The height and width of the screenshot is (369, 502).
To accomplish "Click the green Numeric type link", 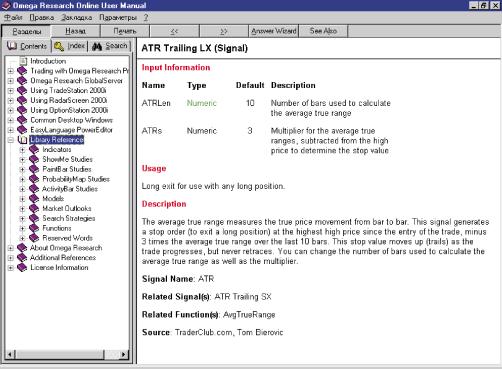I will 201,103.
